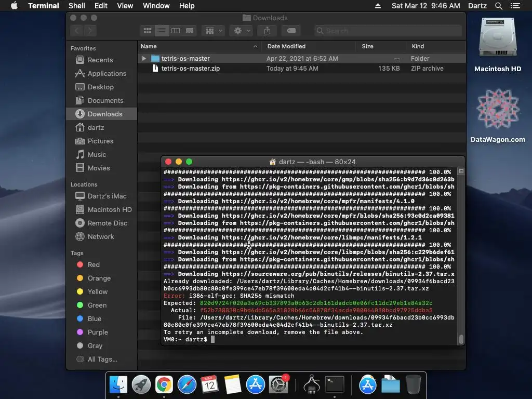Viewport: 532px width, 399px height.
Task: Open Terminal icon in the dock
Action: tap(335, 385)
